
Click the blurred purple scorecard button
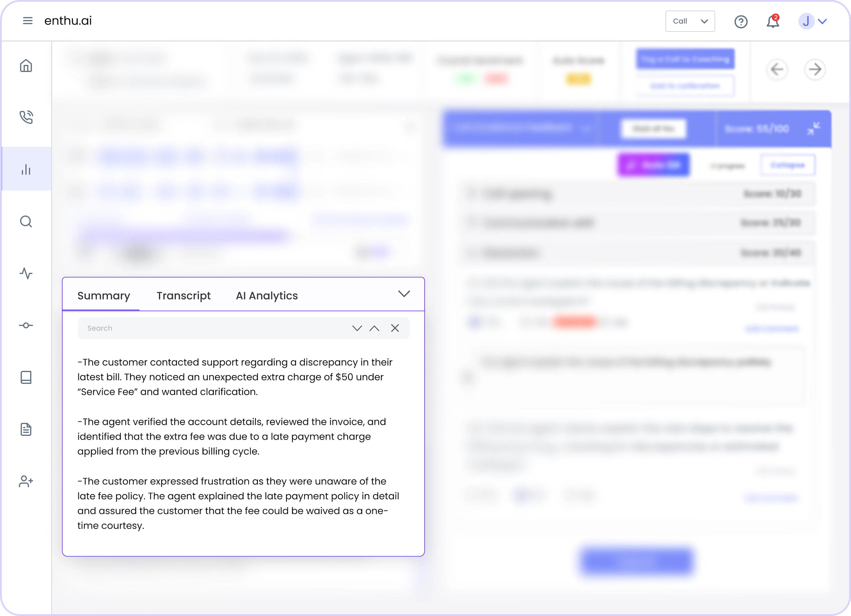point(653,165)
